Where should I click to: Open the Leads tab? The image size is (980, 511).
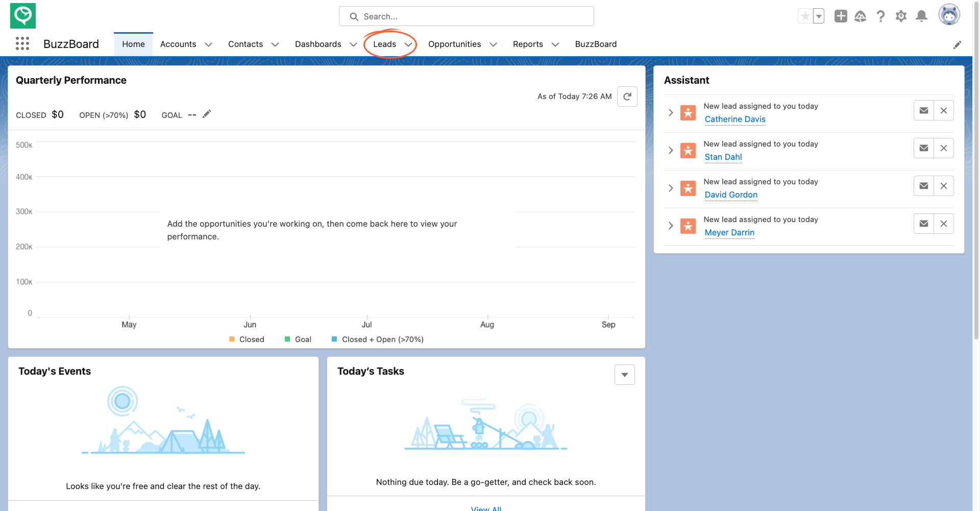384,44
